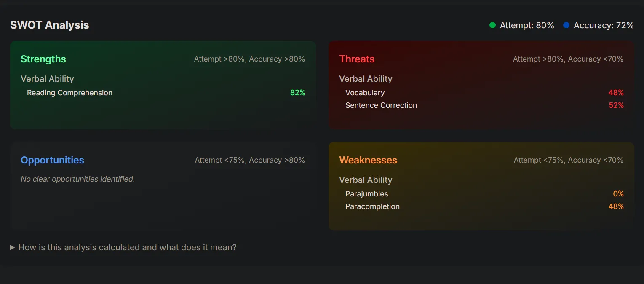Click the 0% Parajumbles score
This screenshot has width=644, height=284.
pyautogui.click(x=618, y=194)
